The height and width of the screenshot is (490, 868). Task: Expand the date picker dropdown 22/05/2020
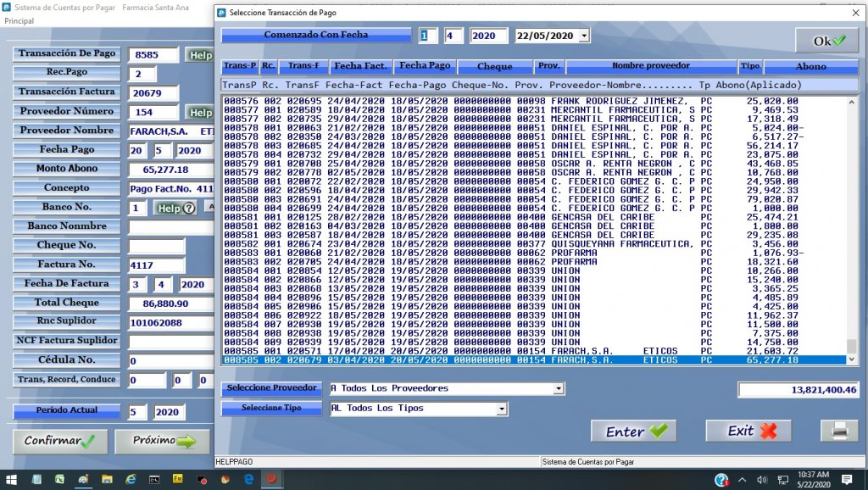click(584, 36)
